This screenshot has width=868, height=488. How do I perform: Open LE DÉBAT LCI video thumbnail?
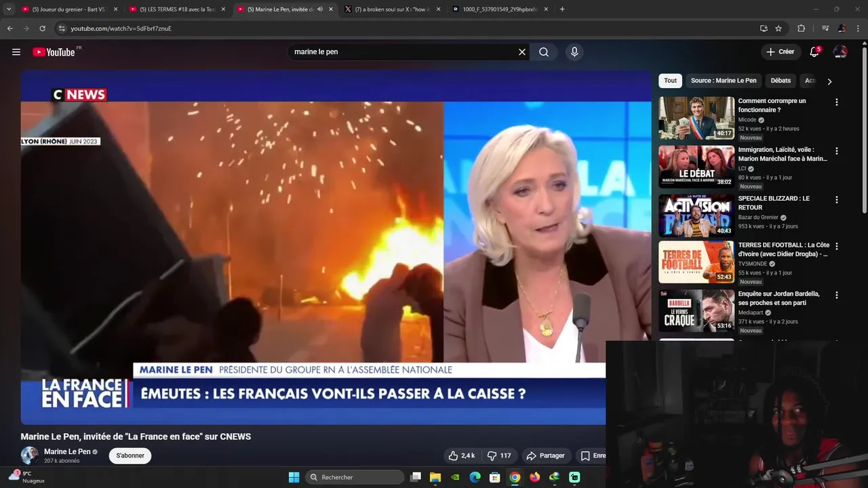(x=696, y=167)
